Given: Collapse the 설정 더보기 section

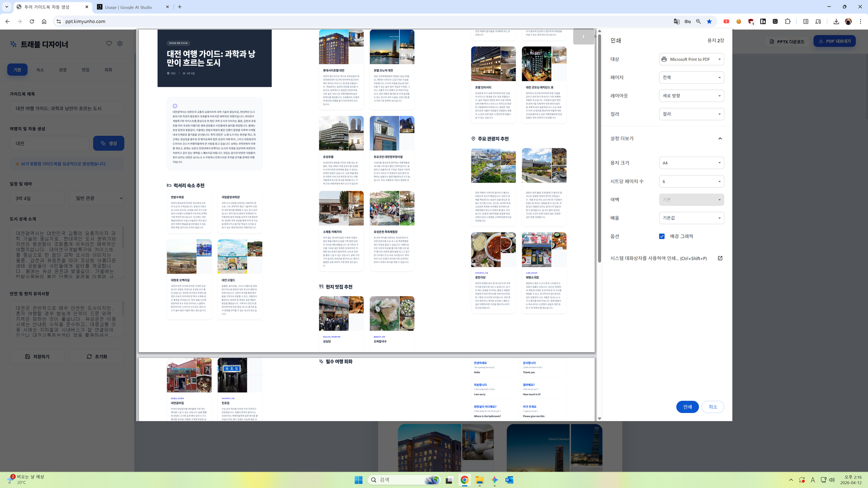Looking at the screenshot, I should click(720, 138).
